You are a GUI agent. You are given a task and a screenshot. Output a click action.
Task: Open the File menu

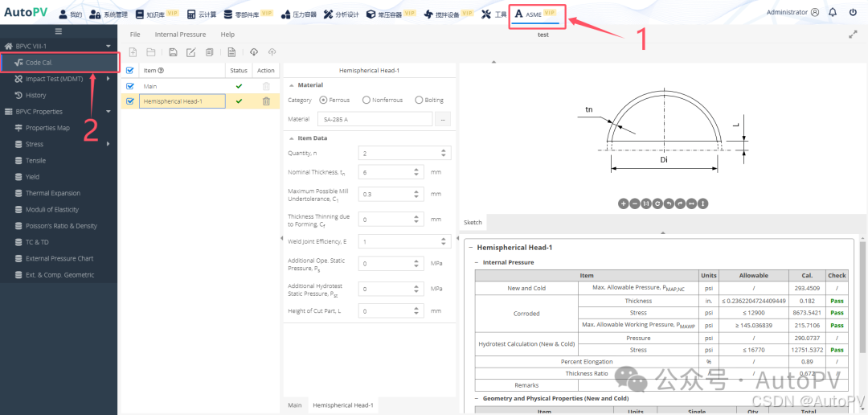pyautogui.click(x=135, y=35)
